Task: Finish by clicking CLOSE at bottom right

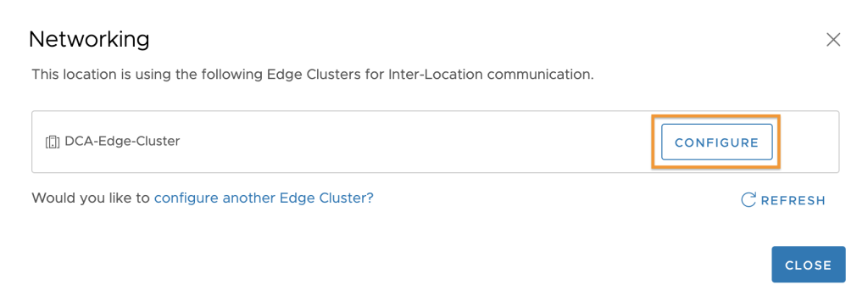Action: 808,265
